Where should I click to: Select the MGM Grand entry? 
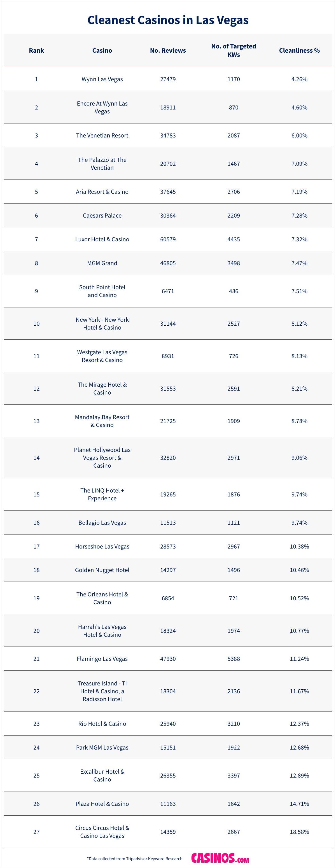tap(102, 263)
